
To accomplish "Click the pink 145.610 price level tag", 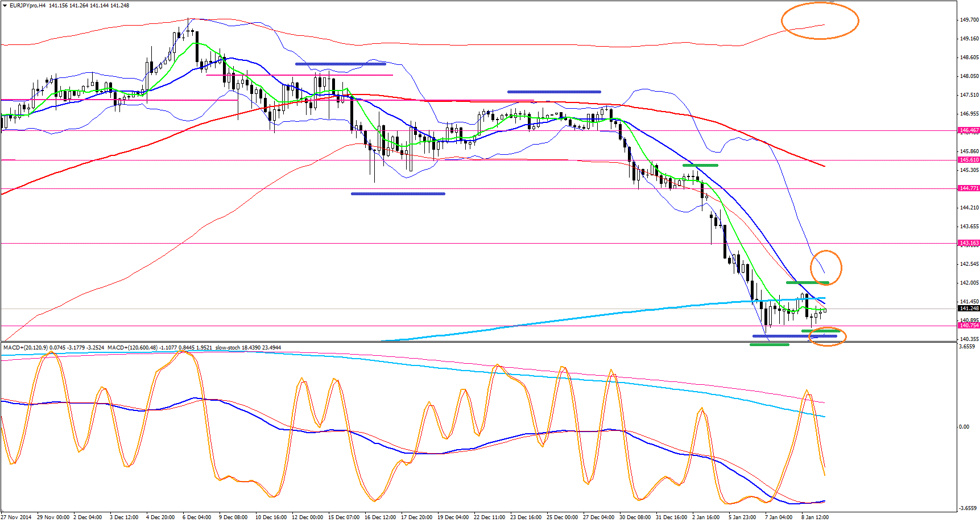I will click(969, 160).
